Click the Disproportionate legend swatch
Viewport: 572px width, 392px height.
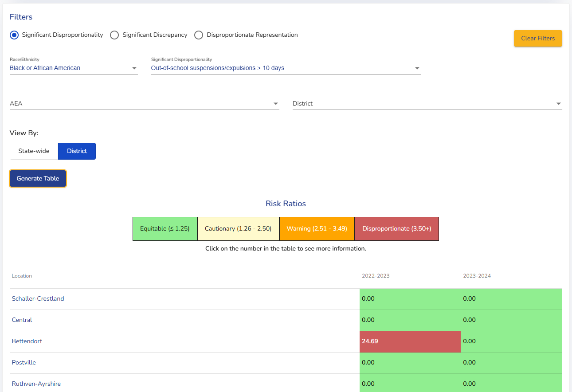click(396, 229)
